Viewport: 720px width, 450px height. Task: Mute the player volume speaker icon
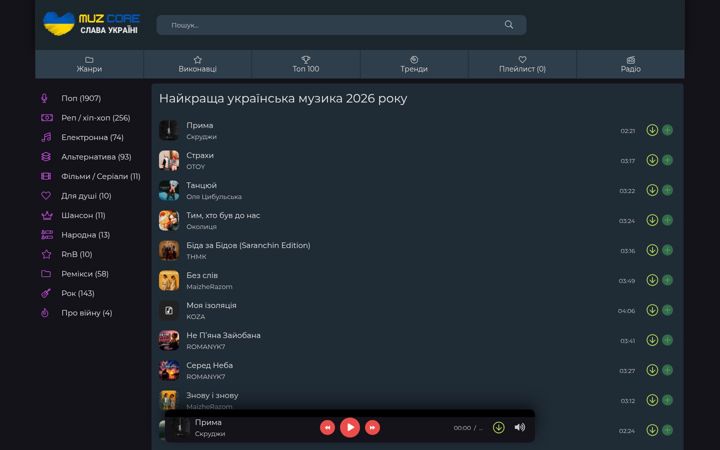[x=520, y=428]
